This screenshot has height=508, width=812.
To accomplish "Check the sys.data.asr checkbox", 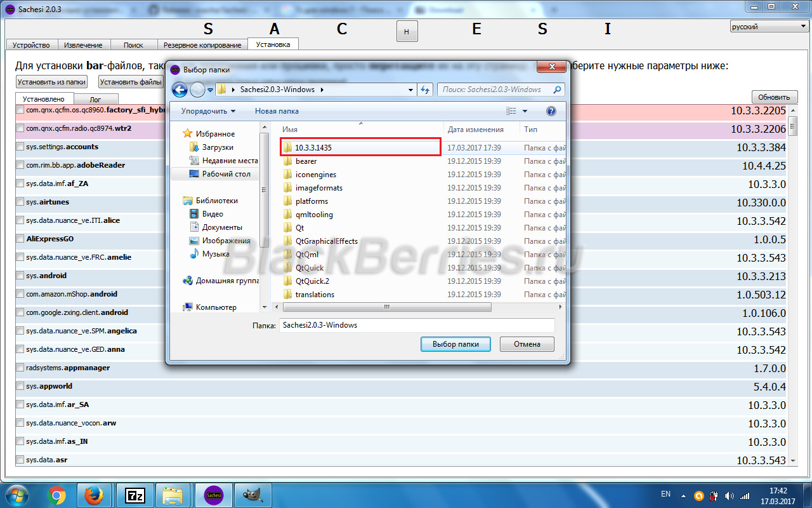I will click(x=20, y=460).
